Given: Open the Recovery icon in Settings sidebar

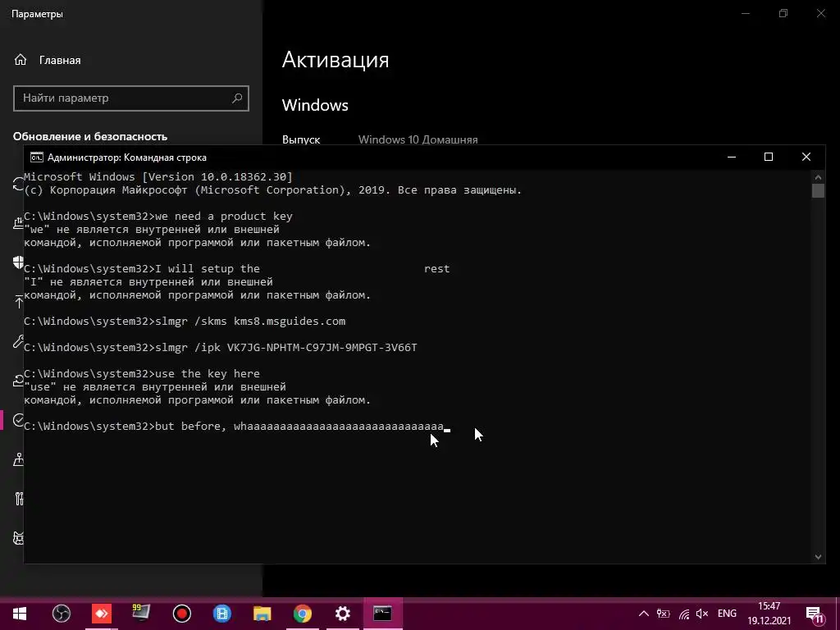Looking at the screenshot, I should pos(18,381).
